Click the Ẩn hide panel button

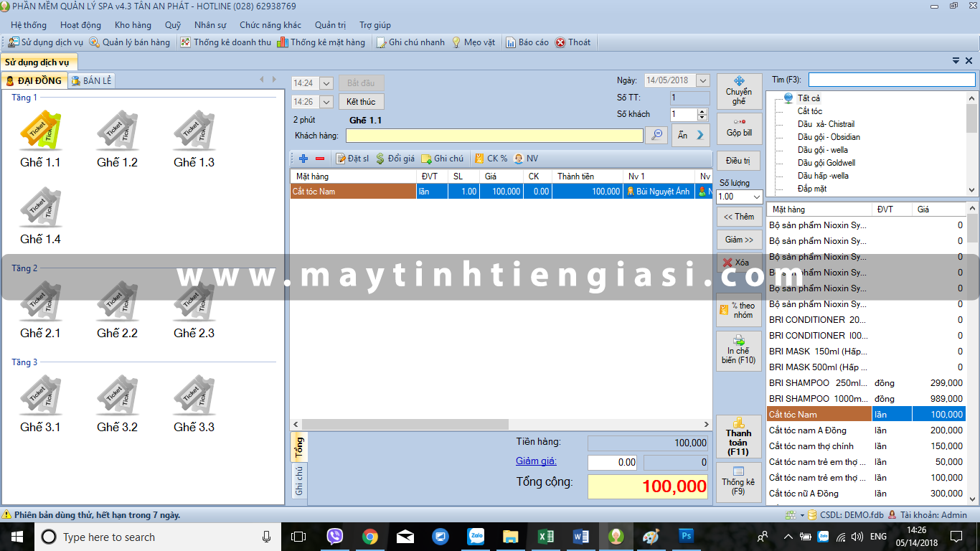click(x=691, y=135)
